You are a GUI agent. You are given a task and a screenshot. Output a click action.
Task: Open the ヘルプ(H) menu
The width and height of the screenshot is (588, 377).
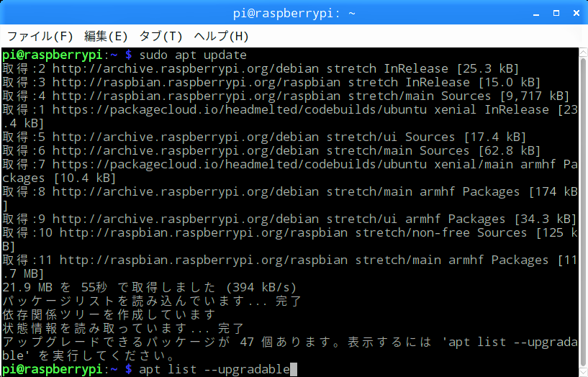click(221, 37)
